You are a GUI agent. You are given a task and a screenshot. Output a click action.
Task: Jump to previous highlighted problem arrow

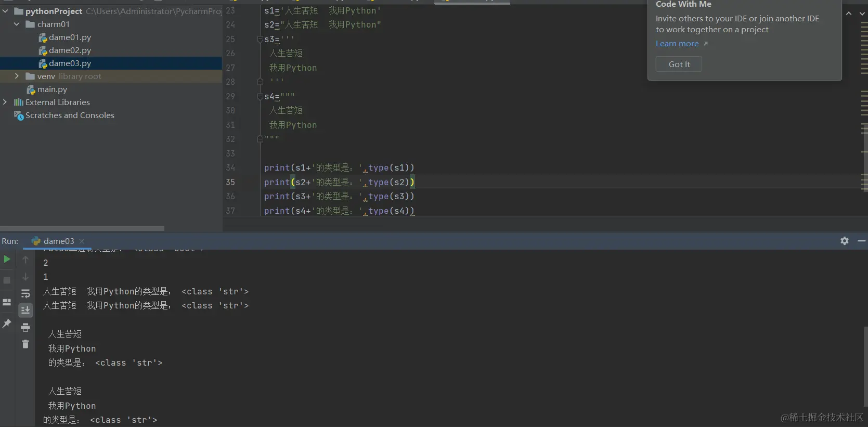click(x=849, y=14)
